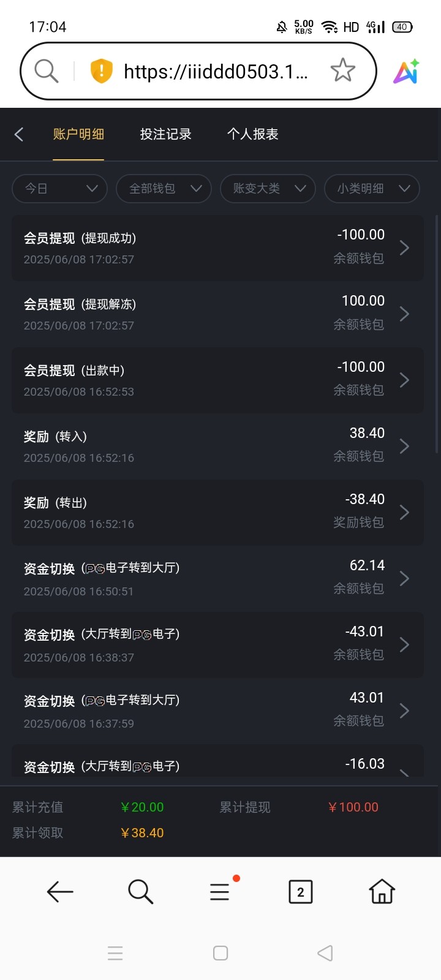The height and width of the screenshot is (980, 441).
Task: Switch to the 个人报表 tab
Action: (252, 134)
